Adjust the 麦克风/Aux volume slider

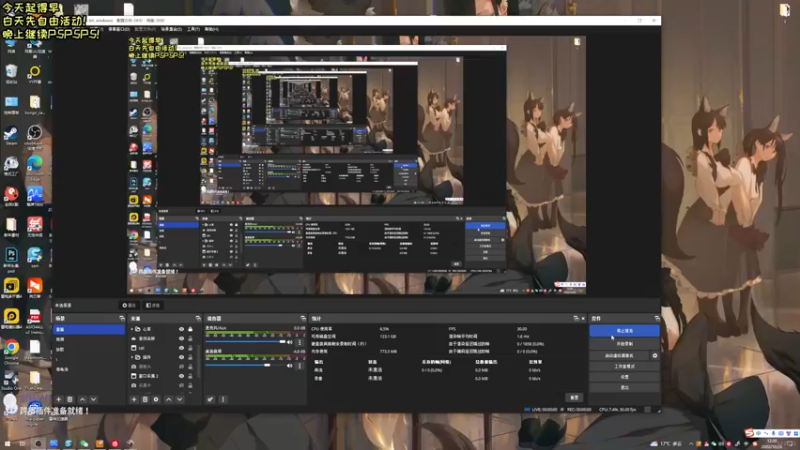(245, 342)
